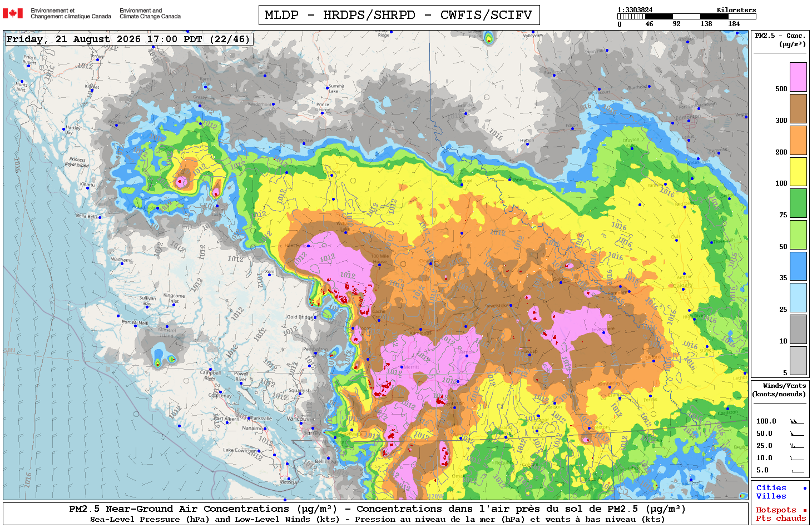Image resolution: width=812 pixels, height=528 pixels.
Task: Click the Gold Bridge label
Action: click(300, 317)
